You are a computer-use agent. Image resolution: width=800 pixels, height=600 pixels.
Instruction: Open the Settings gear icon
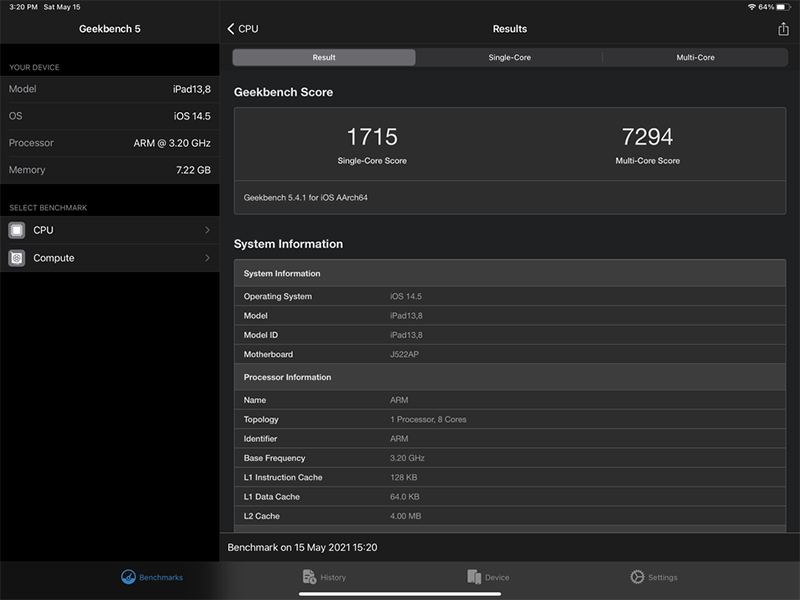pos(637,577)
